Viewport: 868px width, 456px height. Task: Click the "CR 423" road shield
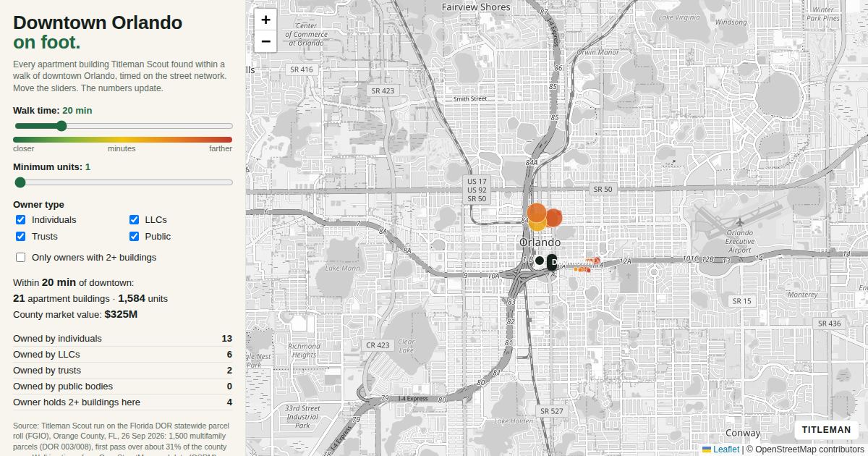click(x=378, y=345)
